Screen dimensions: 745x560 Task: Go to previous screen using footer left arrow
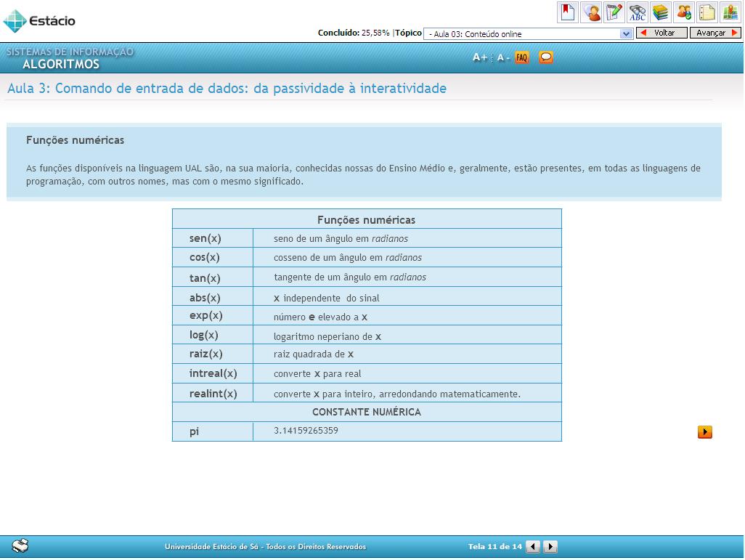(533, 547)
